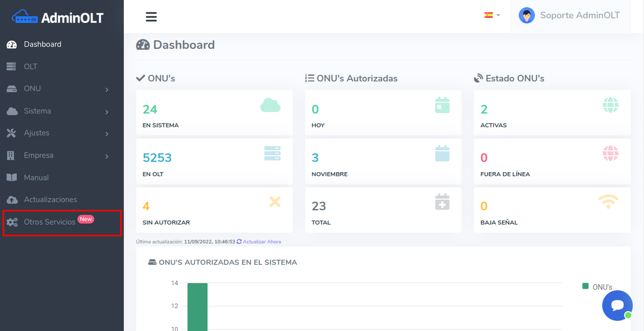Toggle ONU's legend entry in the chart
The image size is (644, 331).
(x=597, y=287)
